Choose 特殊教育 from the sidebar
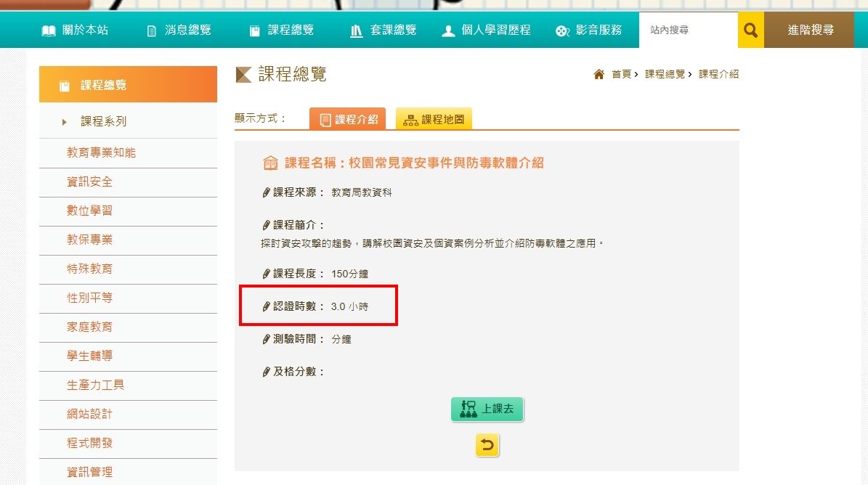 click(x=89, y=269)
